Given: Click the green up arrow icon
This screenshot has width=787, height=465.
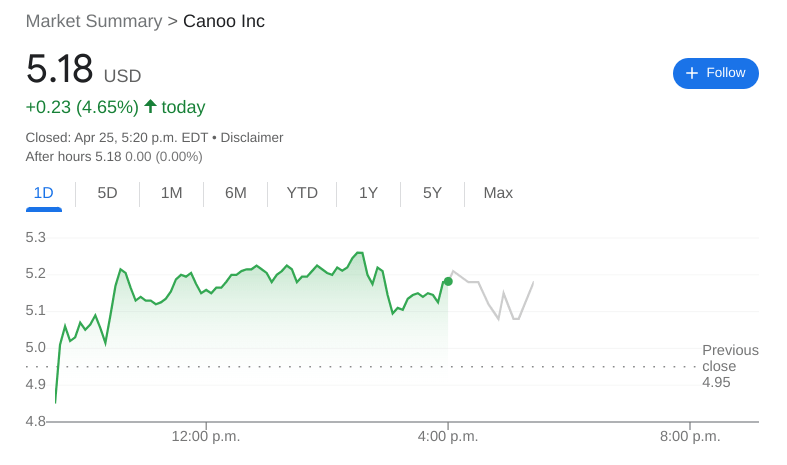Looking at the screenshot, I should (x=150, y=106).
